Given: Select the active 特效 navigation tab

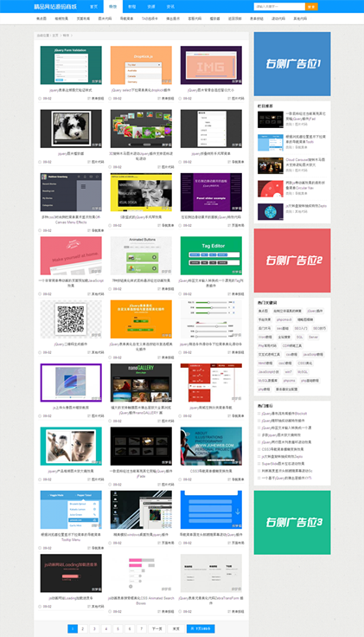Looking at the screenshot, I should [x=112, y=7].
